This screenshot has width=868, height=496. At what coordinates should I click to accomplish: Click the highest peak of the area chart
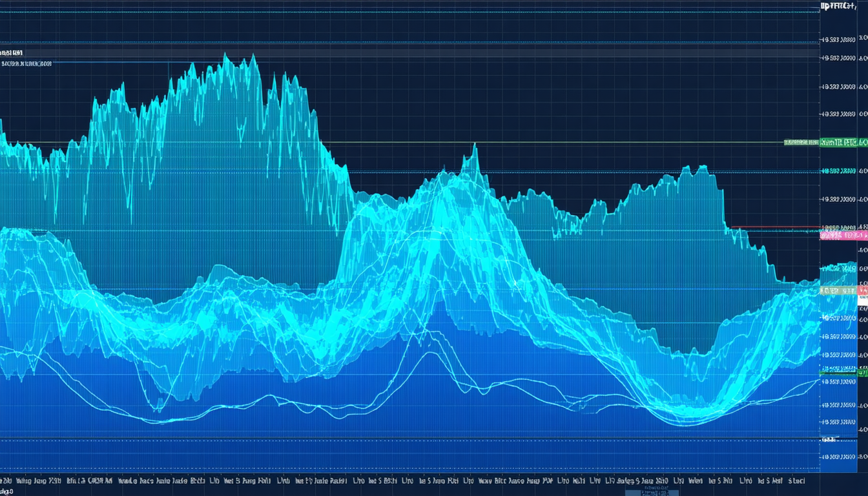[x=226, y=56]
